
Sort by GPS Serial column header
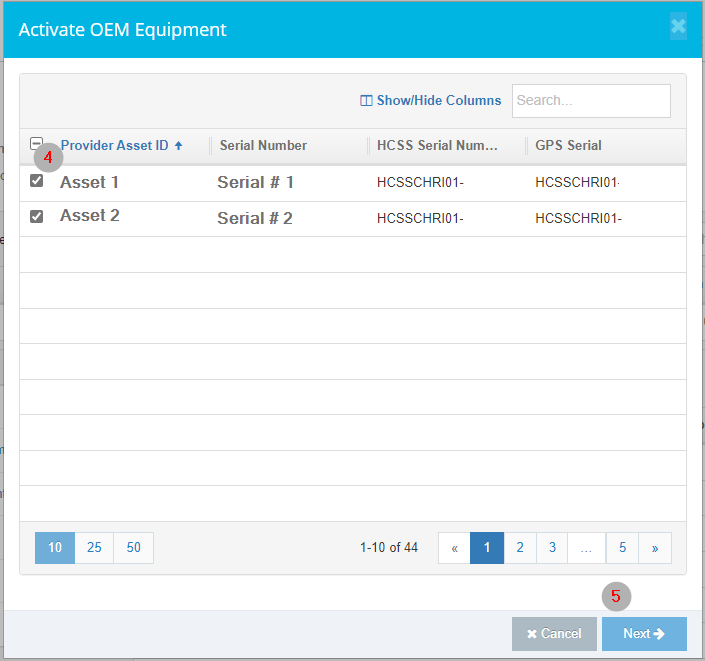tap(568, 145)
